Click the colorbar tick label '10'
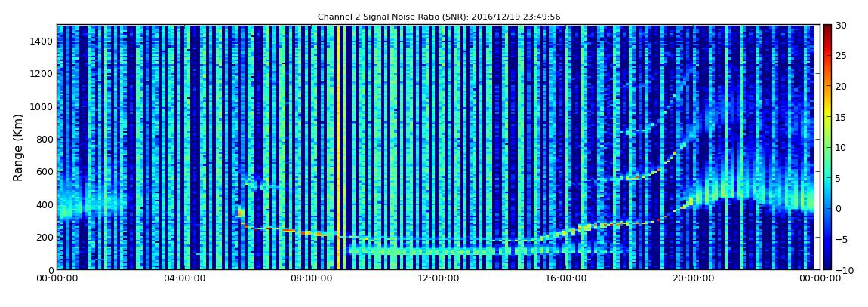The image size is (868, 307). point(842,148)
